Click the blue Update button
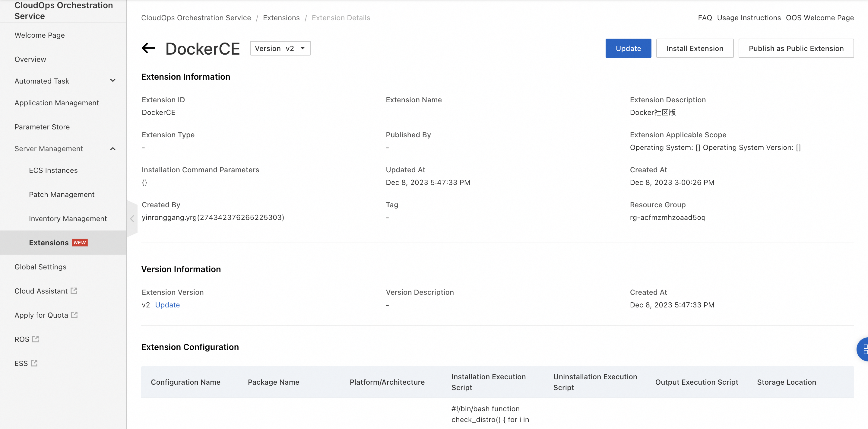Image resolution: width=868 pixels, height=429 pixels. [x=628, y=48]
